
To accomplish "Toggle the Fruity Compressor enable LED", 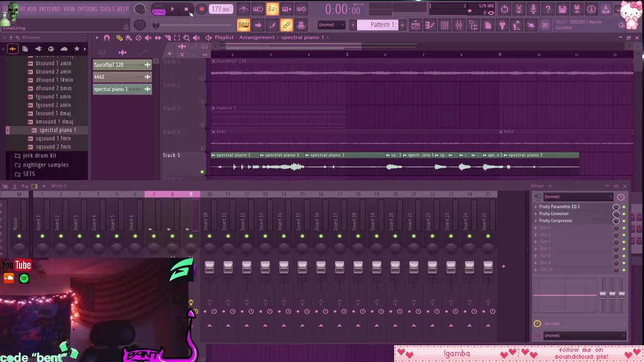I will click(x=624, y=221).
